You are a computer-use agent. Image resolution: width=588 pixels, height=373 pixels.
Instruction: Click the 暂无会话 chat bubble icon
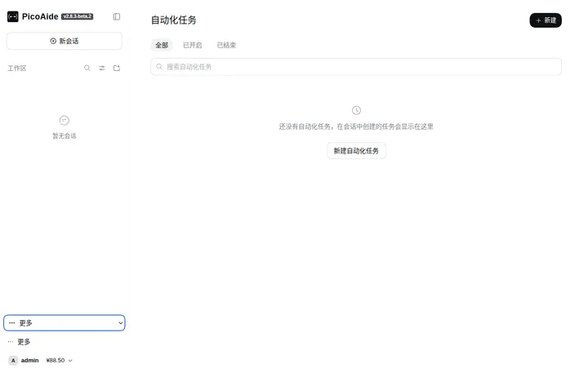[65, 120]
